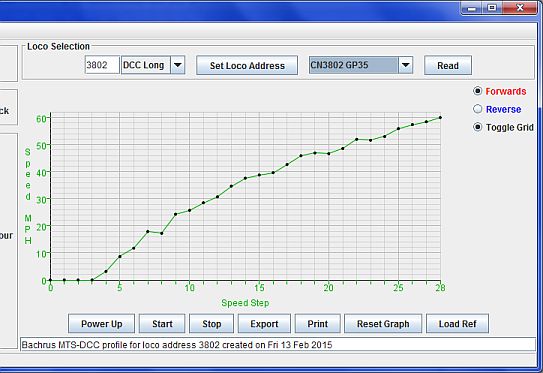Select the Forwards radio button
The width and height of the screenshot is (543, 373).
(x=478, y=91)
